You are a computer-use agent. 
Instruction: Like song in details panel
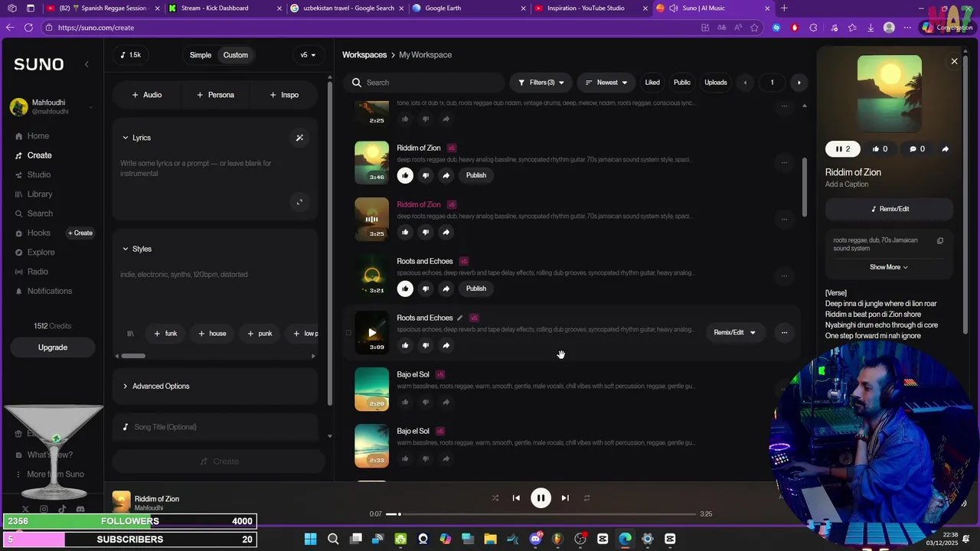880,149
